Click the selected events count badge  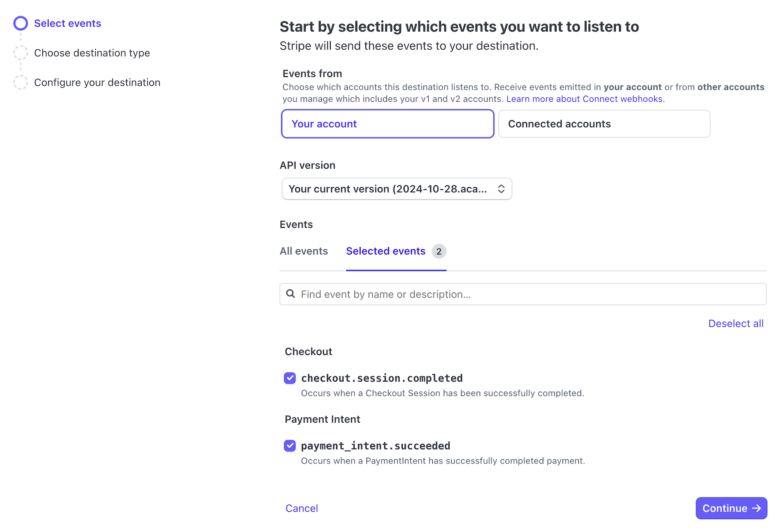pyautogui.click(x=439, y=251)
